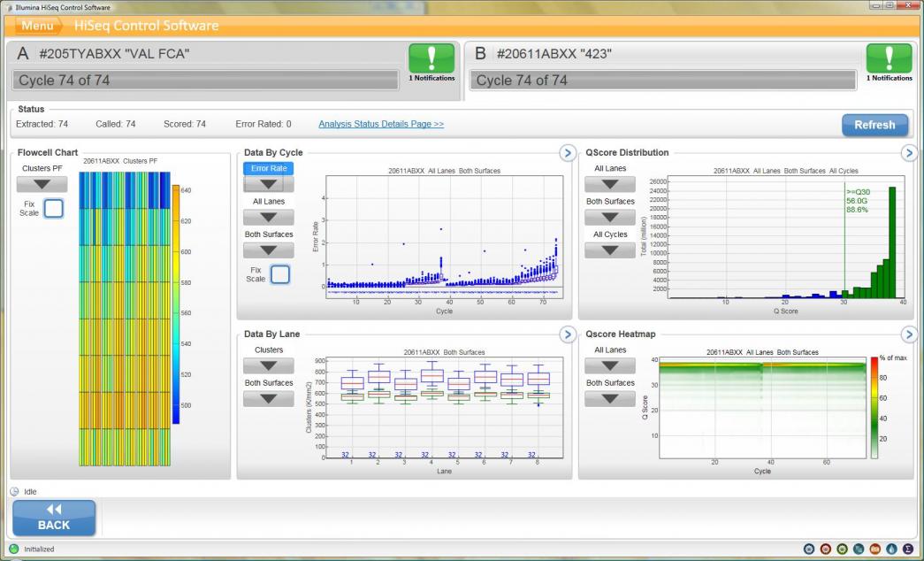Expand the Data By Cycle chart arrow
924x561 pixels.
coord(568,153)
